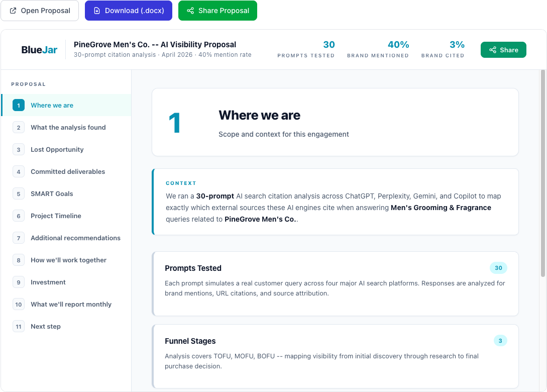Viewport: 547px width, 392px height.
Task: Click the Open Proposal button
Action: pyautogui.click(x=40, y=11)
